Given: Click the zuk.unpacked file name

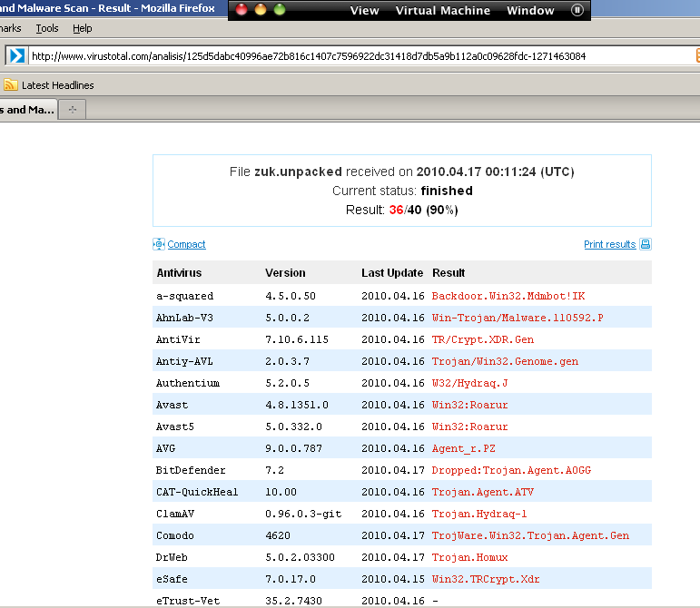Looking at the screenshot, I should 298,172.
